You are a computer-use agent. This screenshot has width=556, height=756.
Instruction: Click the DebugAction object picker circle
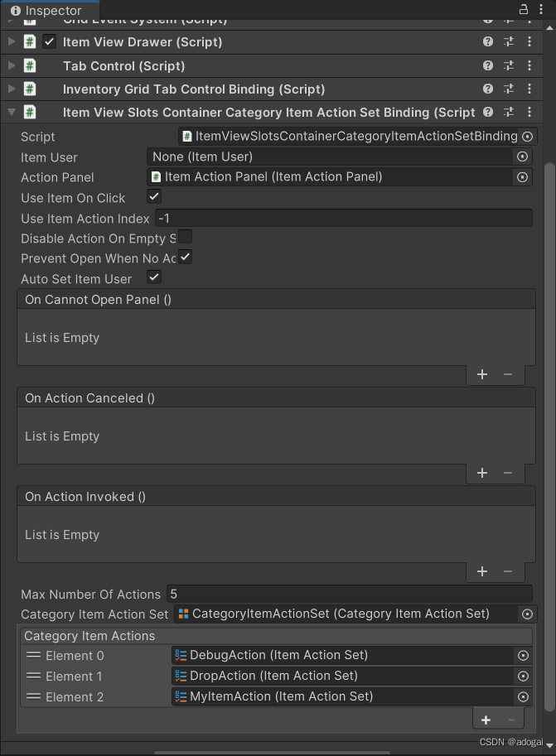coord(522,655)
